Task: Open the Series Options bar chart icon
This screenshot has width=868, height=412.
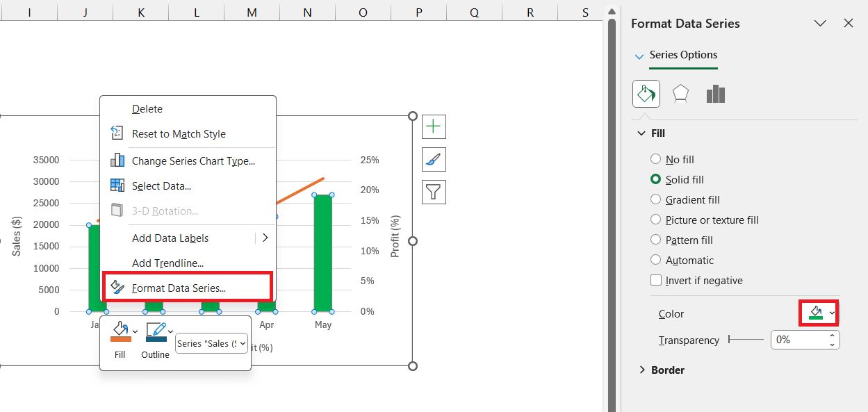Action: (x=715, y=93)
